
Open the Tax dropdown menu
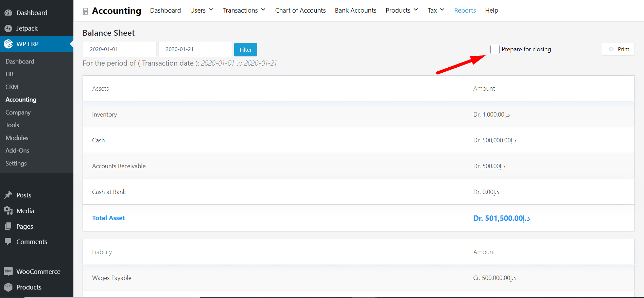pyautogui.click(x=436, y=11)
